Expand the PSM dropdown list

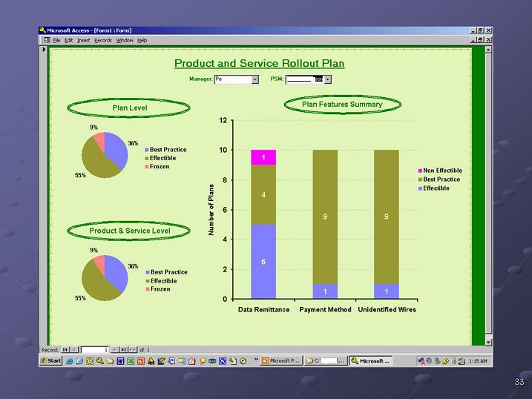coord(328,79)
